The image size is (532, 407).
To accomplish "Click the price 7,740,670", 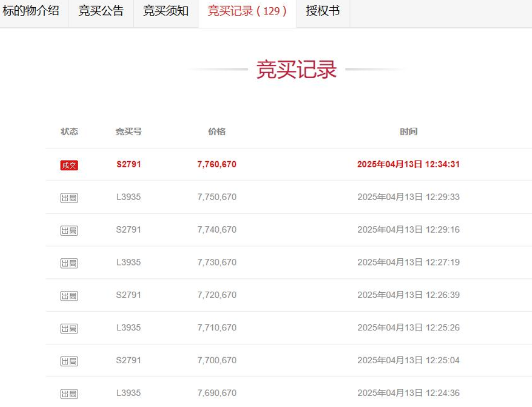I will (217, 229).
